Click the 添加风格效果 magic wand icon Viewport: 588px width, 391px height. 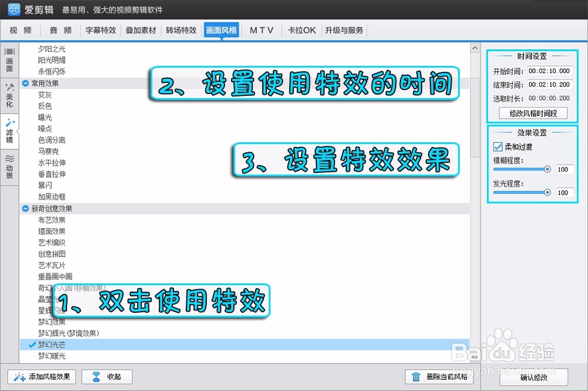pos(19,377)
